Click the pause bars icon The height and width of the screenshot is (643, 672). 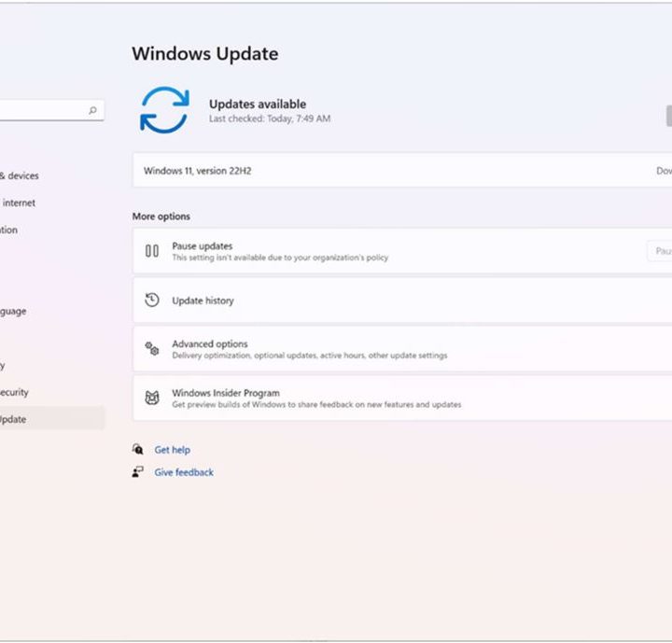[x=152, y=251]
